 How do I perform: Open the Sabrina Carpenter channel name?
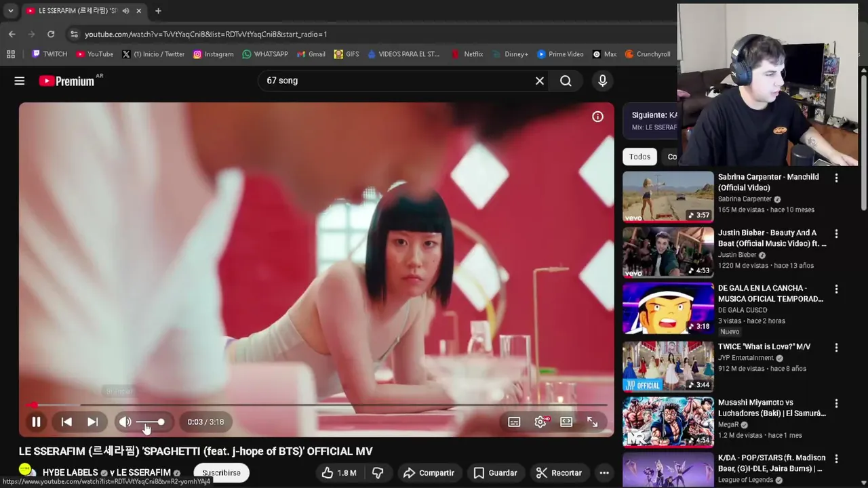tap(745, 199)
